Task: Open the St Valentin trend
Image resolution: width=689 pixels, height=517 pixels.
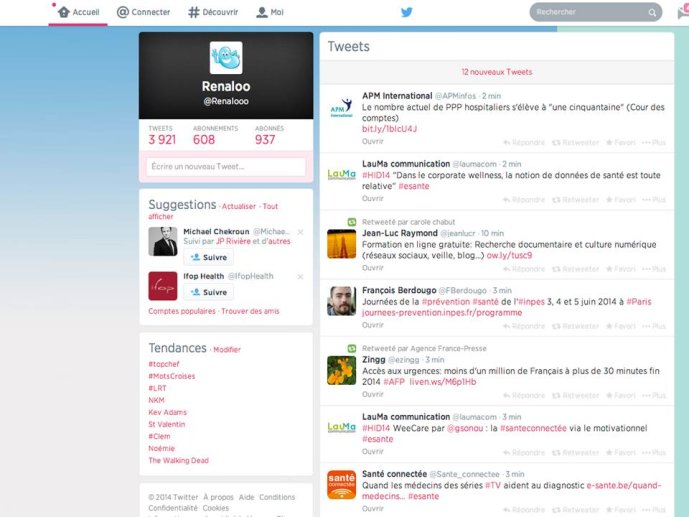Action: (x=167, y=424)
